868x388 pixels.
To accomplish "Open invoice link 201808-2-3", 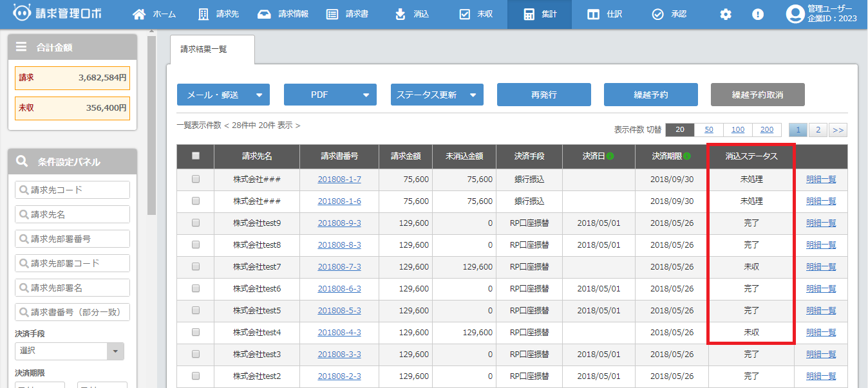I will pyautogui.click(x=339, y=376).
